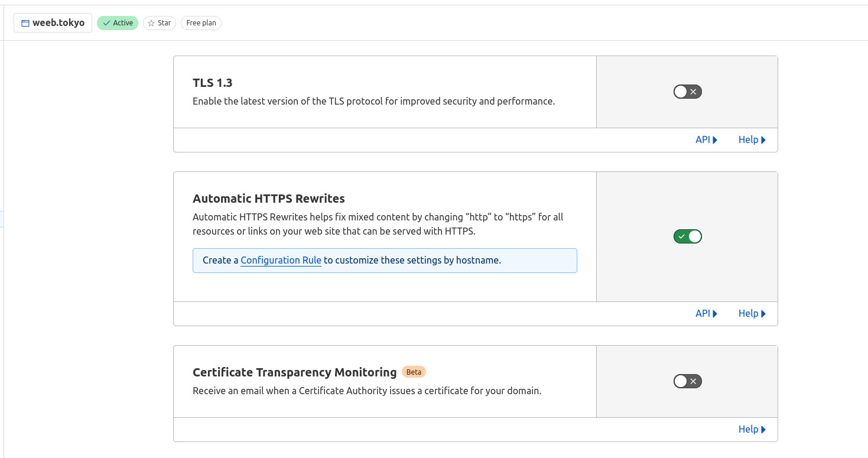
Task: Expand API under Automatic HTTPS Rewrites
Action: 706,314
